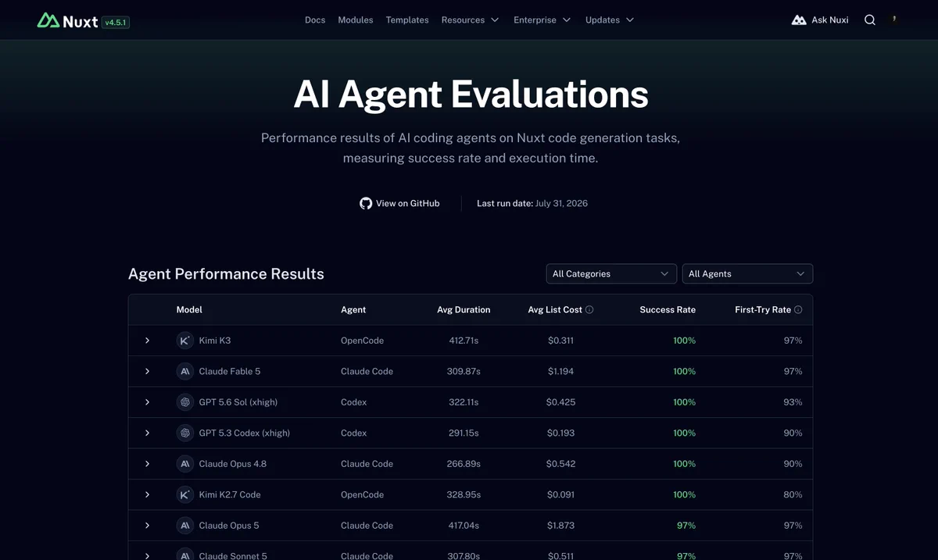The image size is (938, 560).
Task: Click the First-Try Rate info icon
Action: (x=798, y=310)
